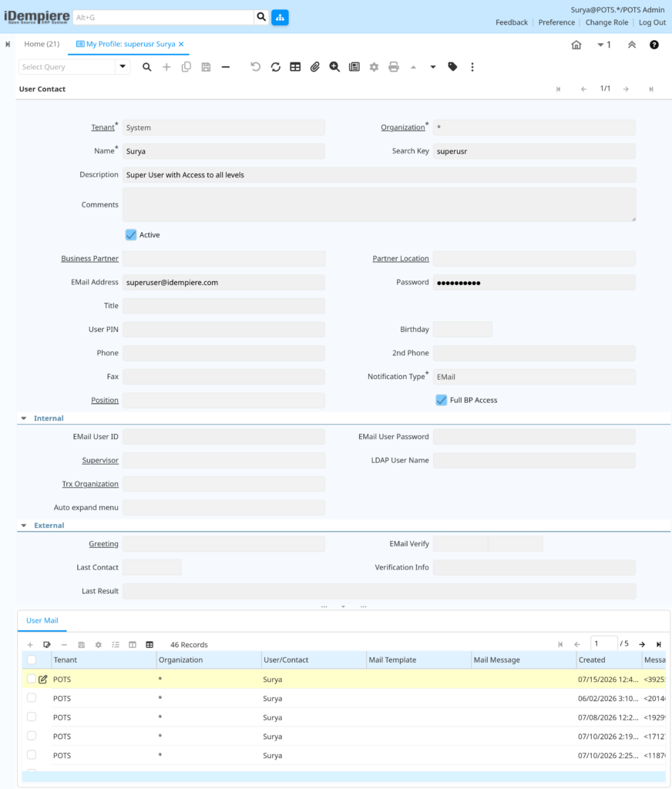Click the User Mail page number field
The width and height of the screenshot is (672, 789).
pyautogui.click(x=603, y=643)
